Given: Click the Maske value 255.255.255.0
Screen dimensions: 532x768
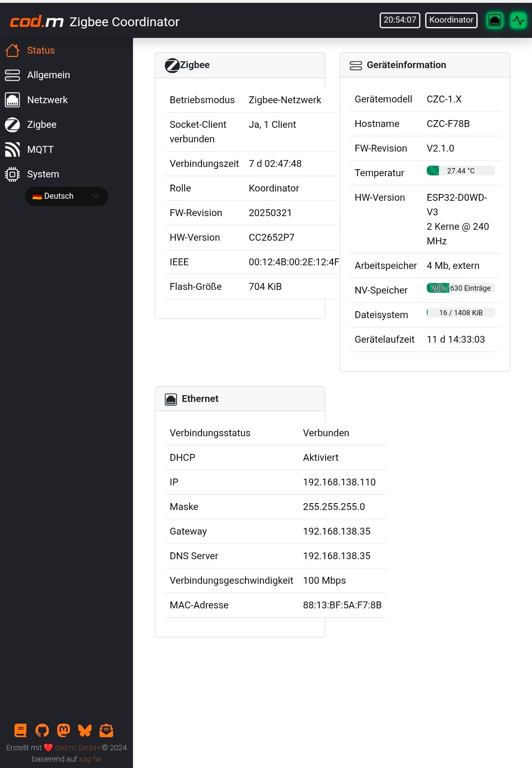Looking at the screenshot, I should click(334, 507).
